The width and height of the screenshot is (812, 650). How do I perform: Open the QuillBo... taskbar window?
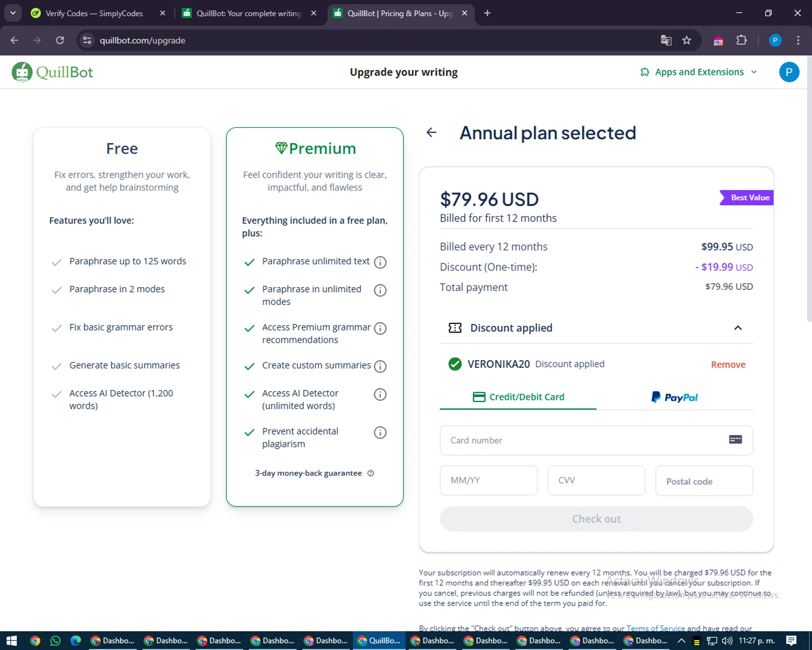pos(379,641)
